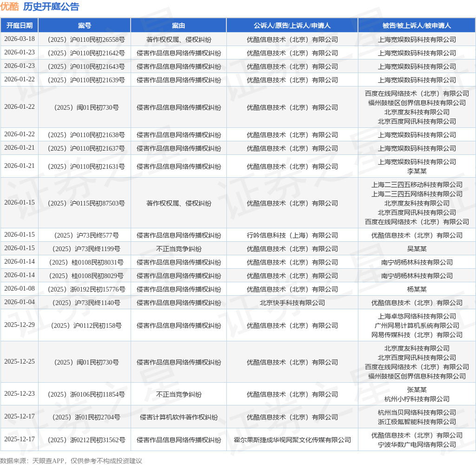The height and width of the screenshot is (465, 476).
Task: Click 侵害计算机软件著作权纠纷 case cause
Action: (178, 417)
